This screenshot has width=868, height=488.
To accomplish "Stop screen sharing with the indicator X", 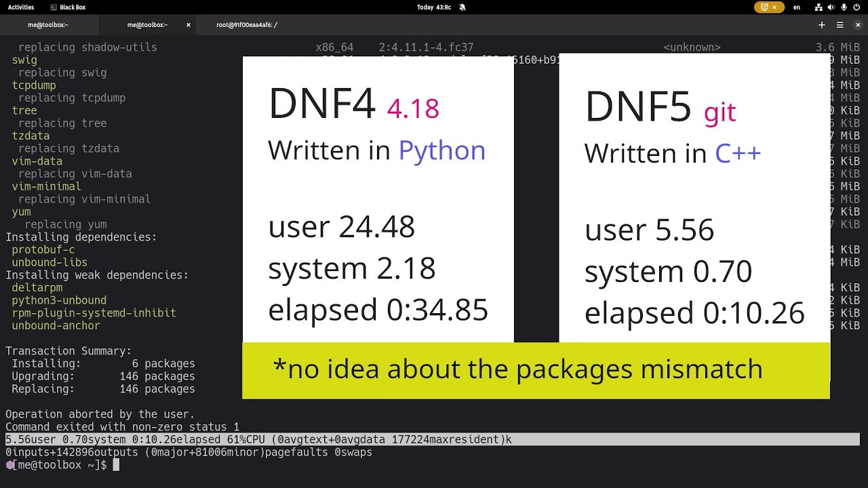I will coord(777,7).
